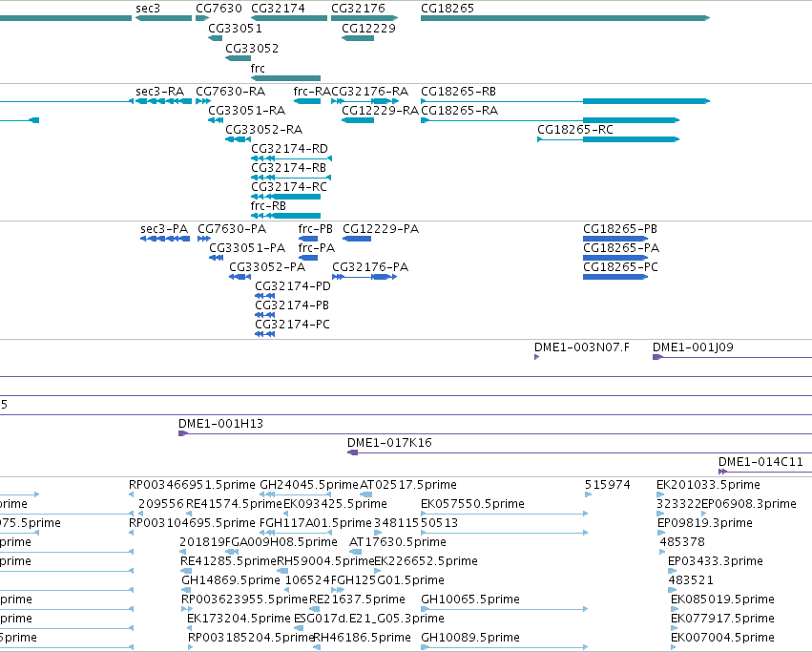This screenshot has height=652, width=812.
Task: Select the CG33052-PA protein label
Action: click(267, 267)
